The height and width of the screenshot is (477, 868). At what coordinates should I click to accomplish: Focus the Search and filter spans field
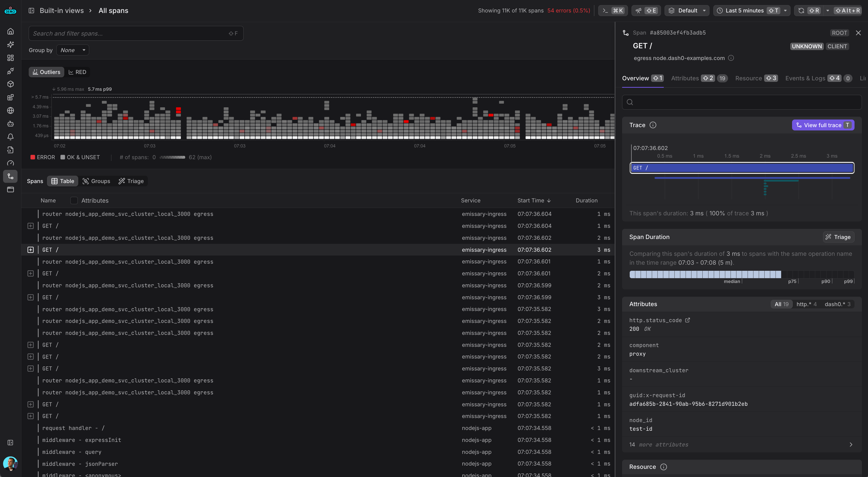click(136, 33)
